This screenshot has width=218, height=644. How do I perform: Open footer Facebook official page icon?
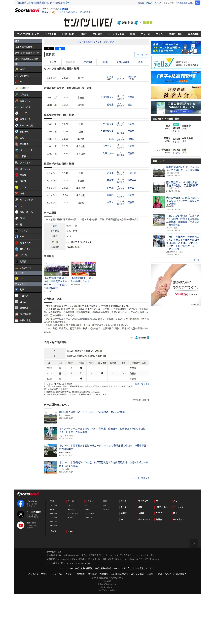pos(21,503)
